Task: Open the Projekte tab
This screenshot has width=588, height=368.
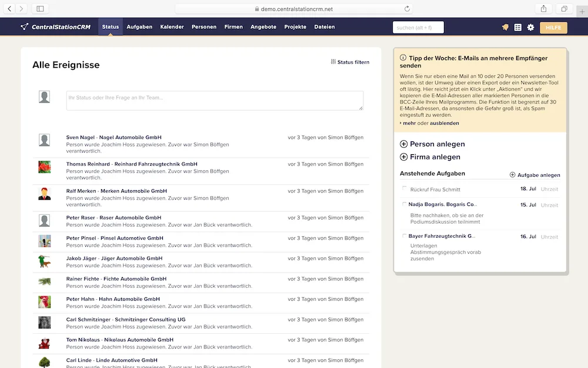Action: tap(295, 26)
